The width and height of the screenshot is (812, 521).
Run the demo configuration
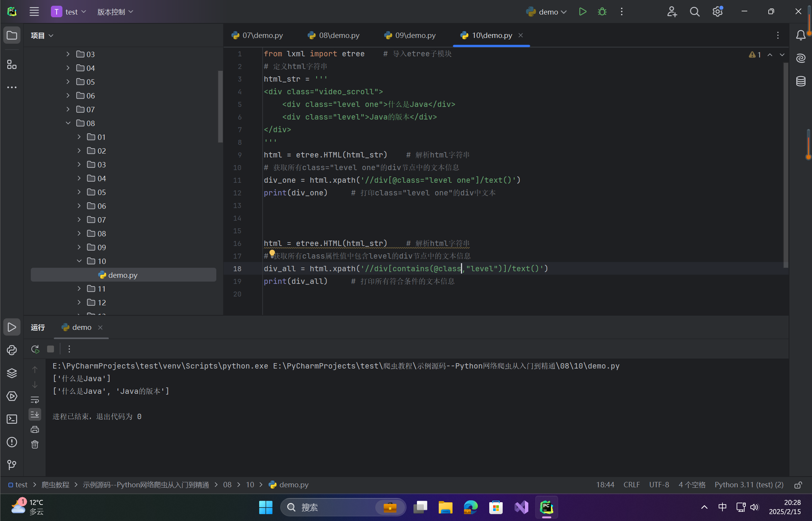click(582, 12)
